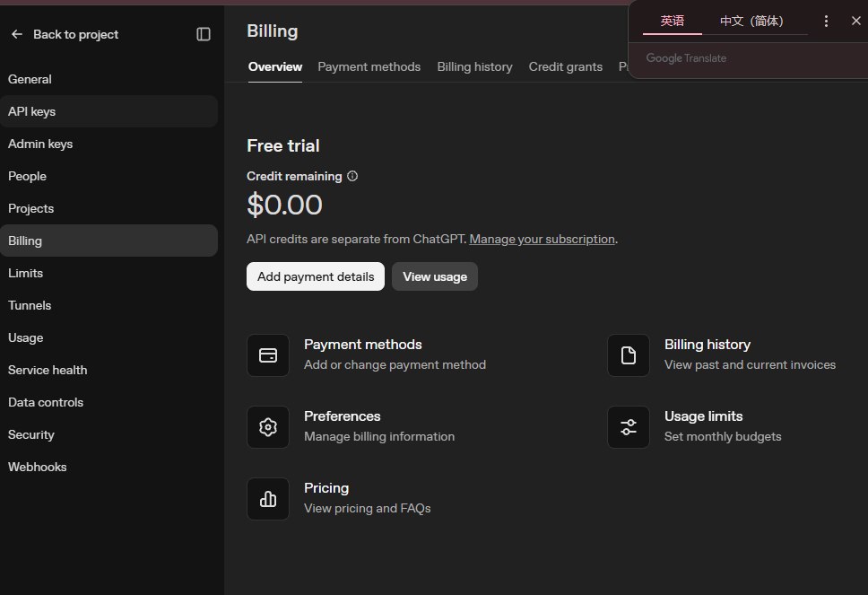This screenshot has height=595, width=868.
Task: Open Projects in the sidebar
Action: [109, 208]
